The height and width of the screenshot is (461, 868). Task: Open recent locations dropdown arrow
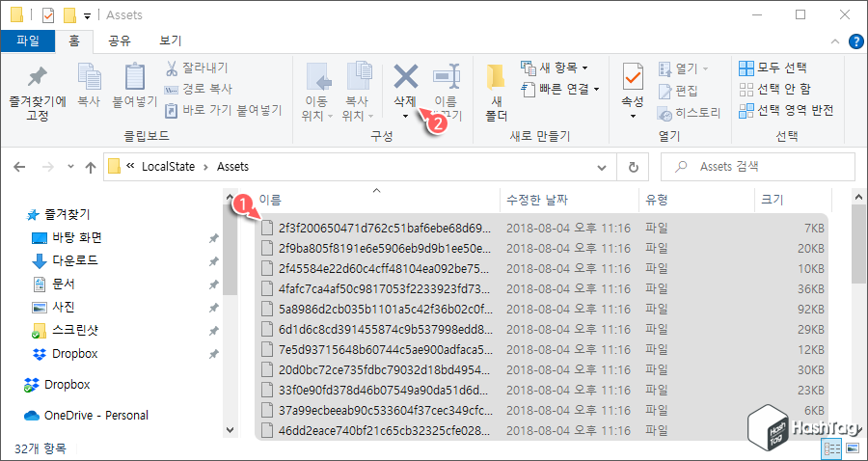(70, 167)
